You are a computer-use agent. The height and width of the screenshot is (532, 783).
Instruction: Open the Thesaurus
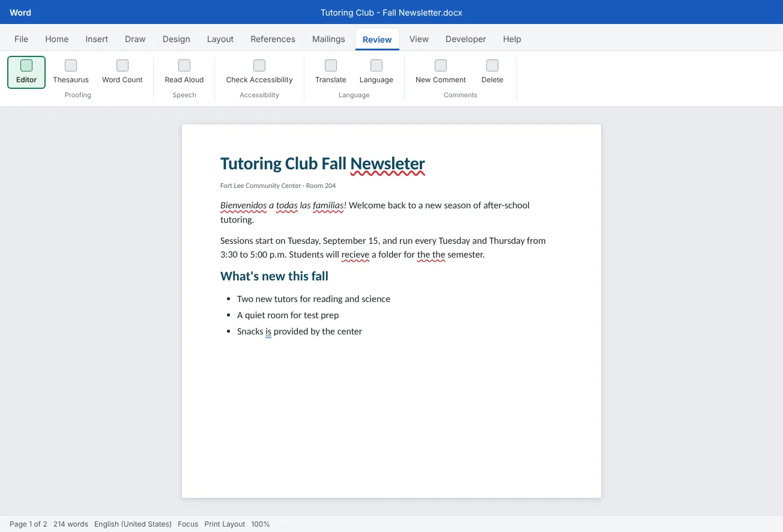(71, 72)
